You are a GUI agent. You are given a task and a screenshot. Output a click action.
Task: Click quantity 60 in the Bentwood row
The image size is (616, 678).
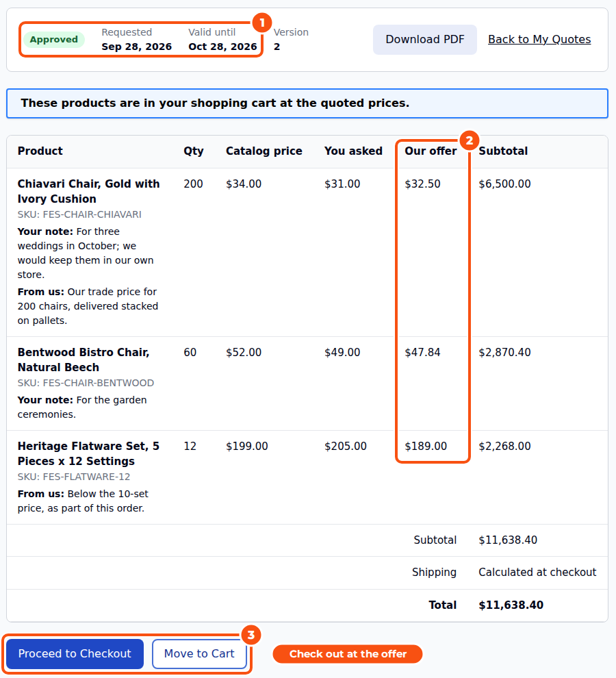point(190,353)
